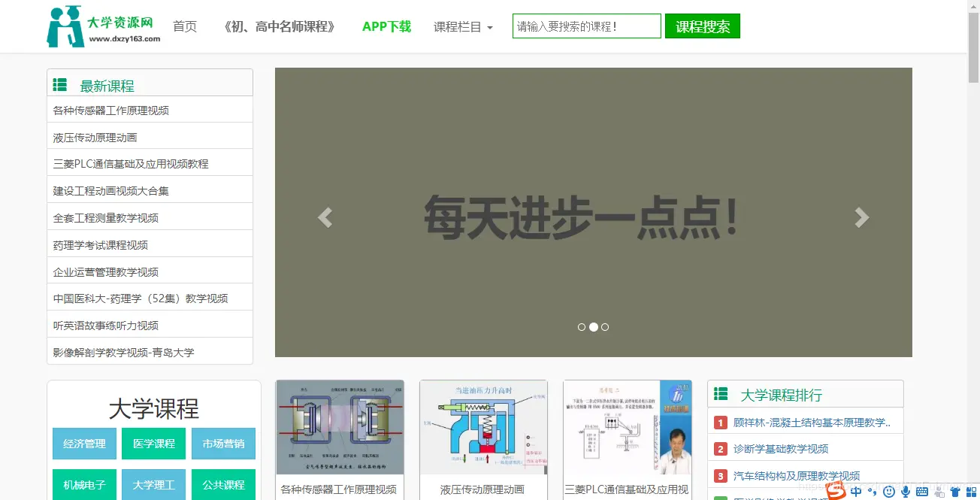This screenshot has height=500, width=980.
Task: Click the course search input box
Action: point(586,26)
